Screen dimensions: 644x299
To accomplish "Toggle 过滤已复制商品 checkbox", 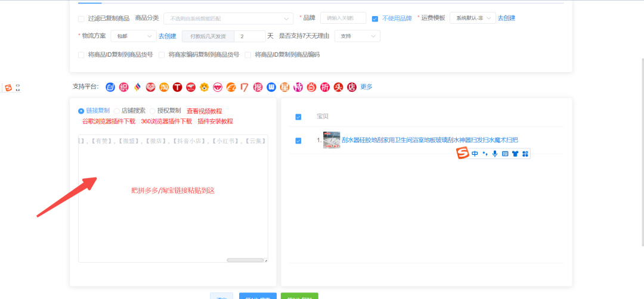I will coord(81,18).
